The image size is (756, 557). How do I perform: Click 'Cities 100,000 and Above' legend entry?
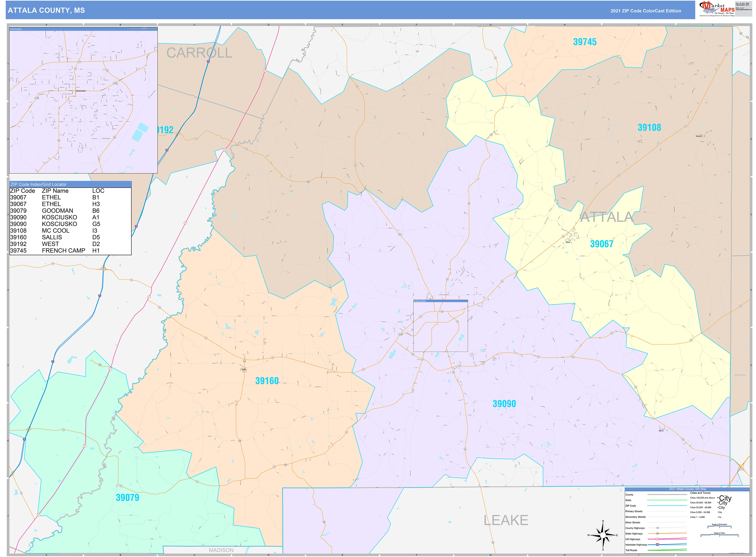coord(702,498)
